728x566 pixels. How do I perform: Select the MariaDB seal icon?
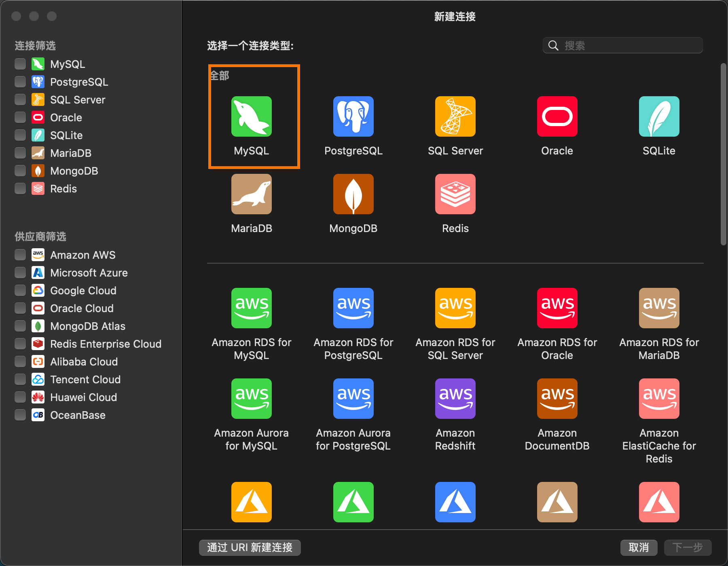click(251, 194)
